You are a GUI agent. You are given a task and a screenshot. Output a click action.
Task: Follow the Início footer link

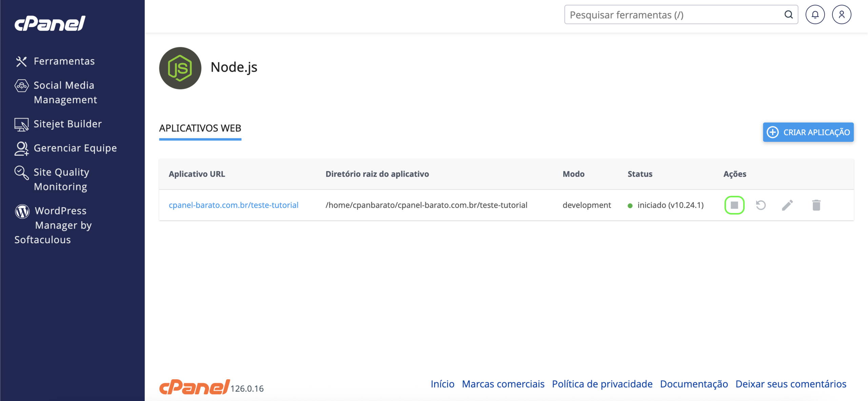click(x=442, y=384)
